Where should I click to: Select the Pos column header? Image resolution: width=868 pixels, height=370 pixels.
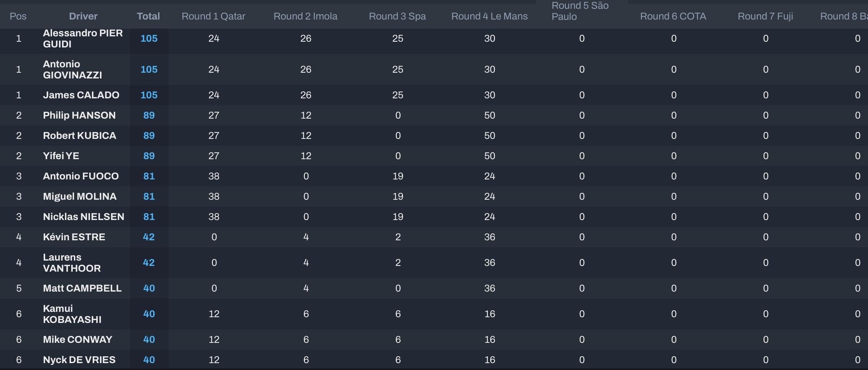point(18,16)
